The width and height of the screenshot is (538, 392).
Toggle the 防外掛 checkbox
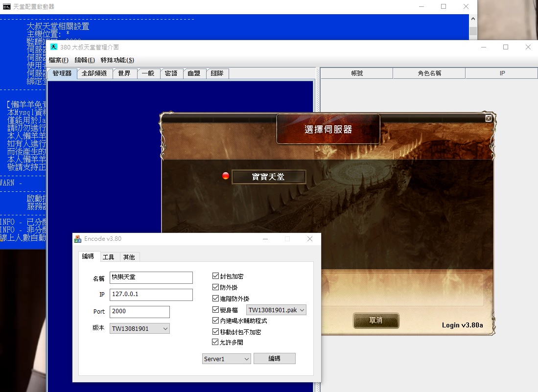pos(215,287)
